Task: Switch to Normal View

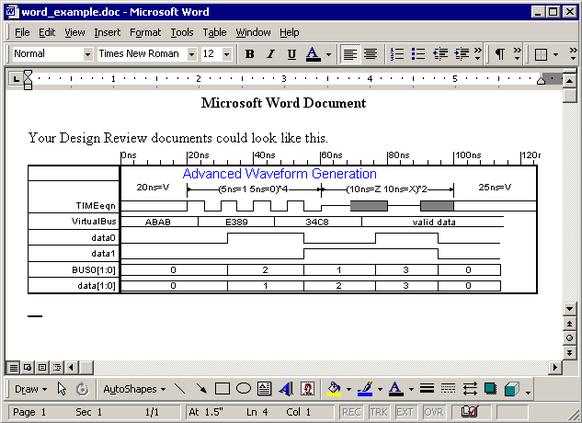Action: pyautogui.click(x=13, y=368)
